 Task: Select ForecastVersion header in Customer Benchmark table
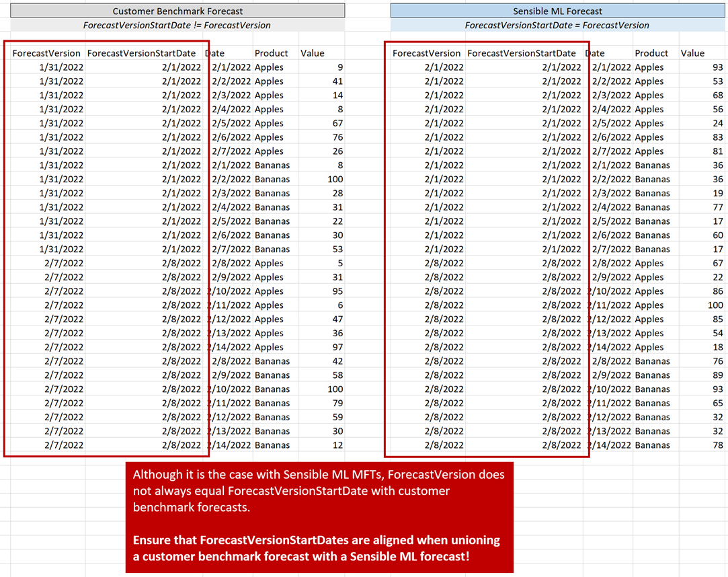(46, 53)
